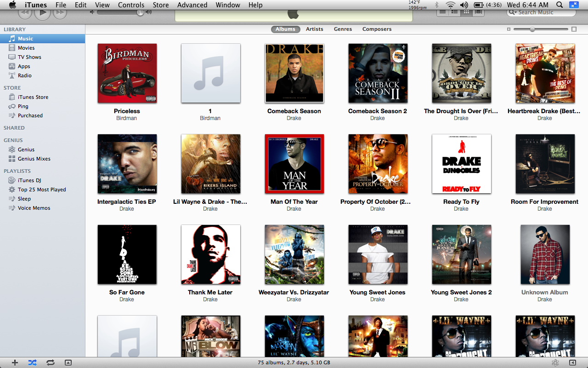
Task: Click the plus button to add a playlist
Action: (15, 362)
